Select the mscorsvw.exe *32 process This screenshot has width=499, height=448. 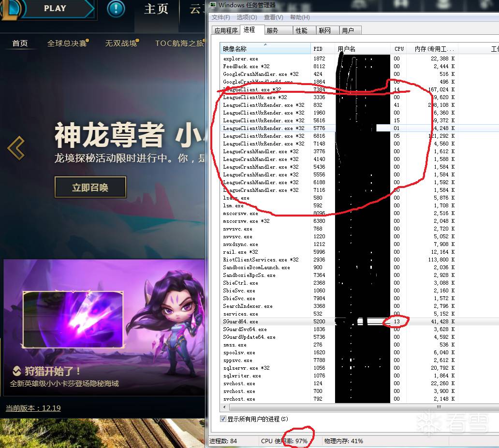point(360,221)
